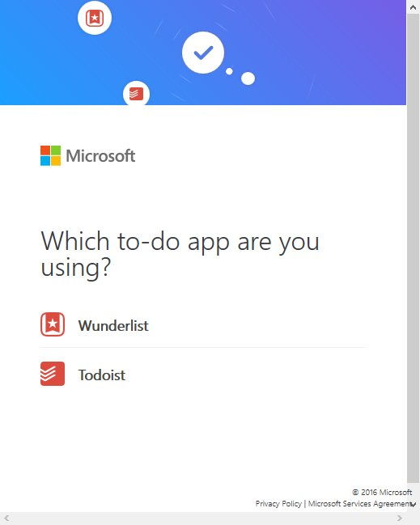
Task: Click the vertical scrollbar thumb
Action: pos(413,248)
